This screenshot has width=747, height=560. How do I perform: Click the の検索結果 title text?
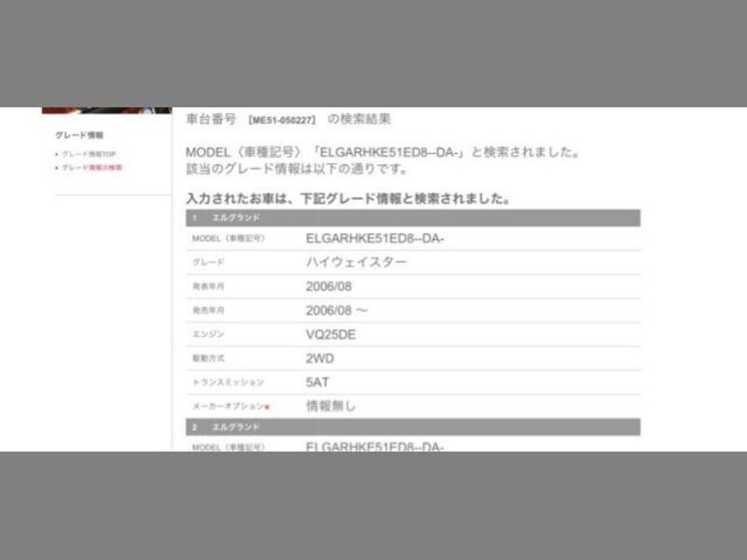pyautogui.click(x=359, y=119)
